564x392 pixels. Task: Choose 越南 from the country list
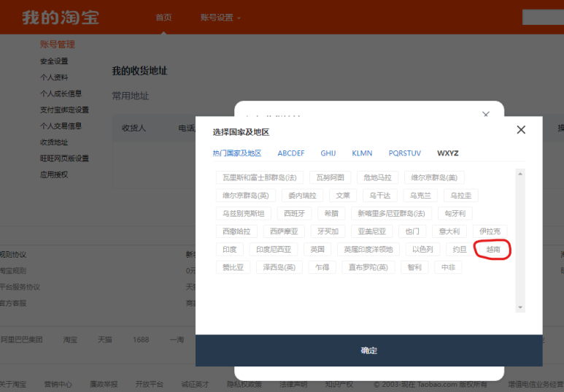[493, 250]
